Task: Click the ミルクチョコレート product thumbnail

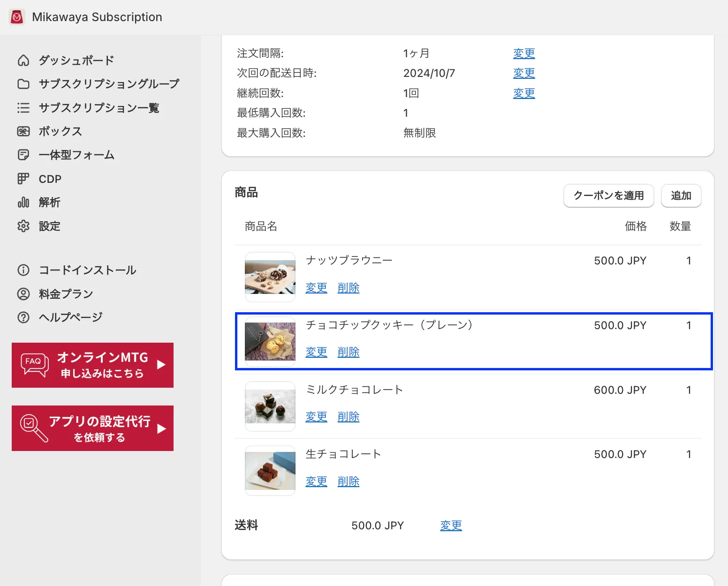Action: click(270, 406)
